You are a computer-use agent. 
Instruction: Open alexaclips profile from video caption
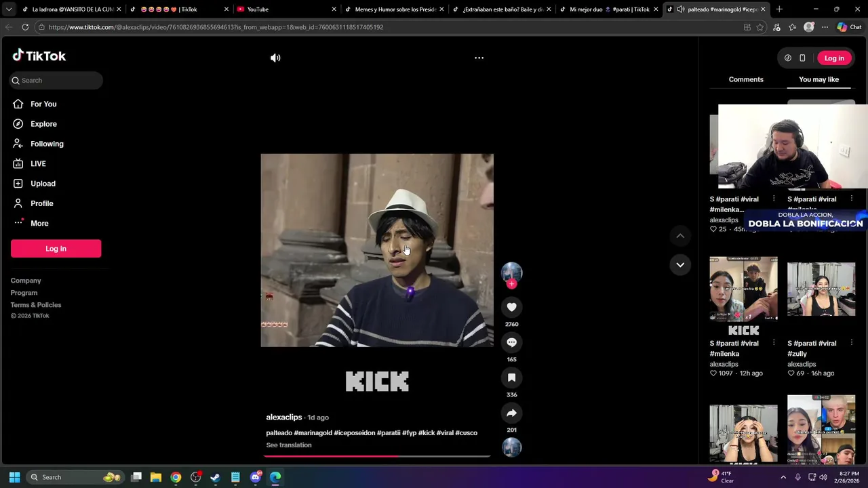click(283, 418)
